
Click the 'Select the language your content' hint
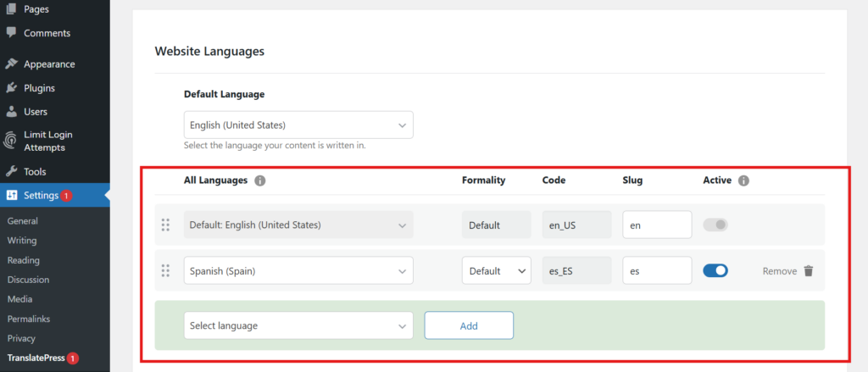(x=275, y=146)
